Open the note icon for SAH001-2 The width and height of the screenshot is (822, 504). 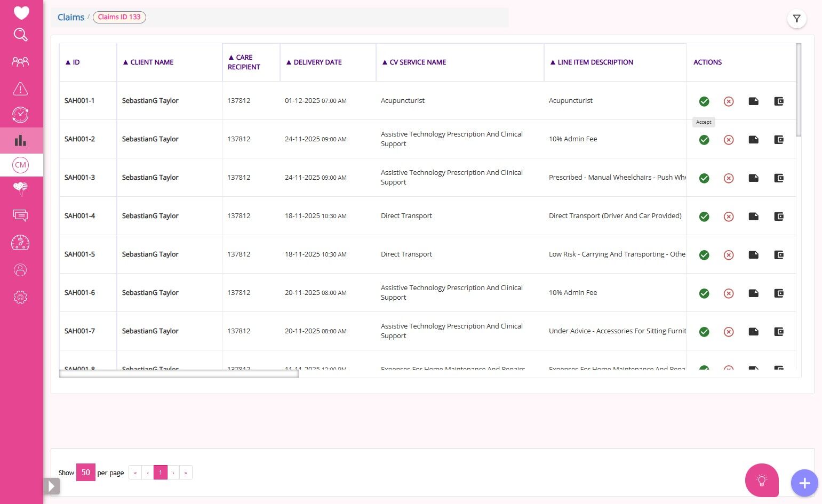[x=753, y=139]
